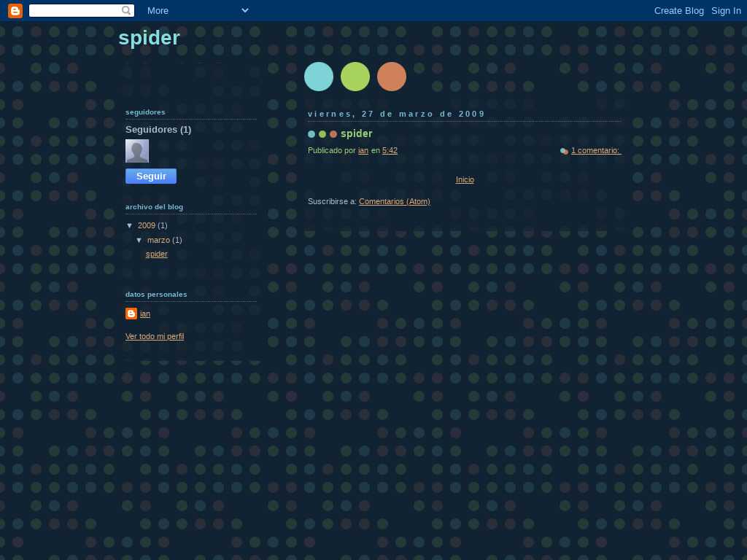
Task: Open the Inicio home link
Action: tap(465, 179)
